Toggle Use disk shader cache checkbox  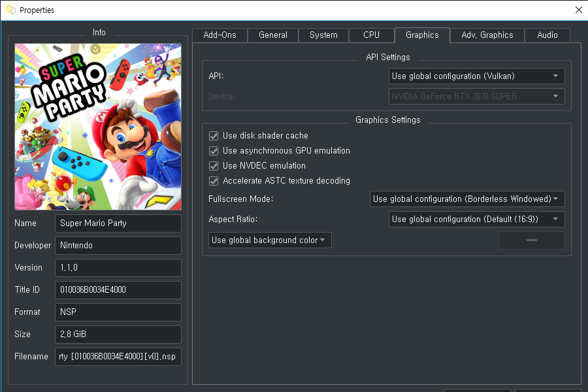pos(214,136)
